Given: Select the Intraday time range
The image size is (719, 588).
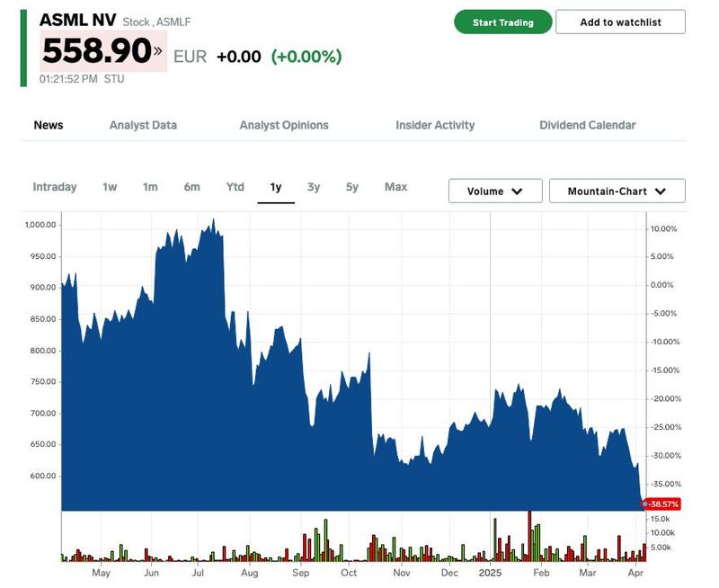Looking at the screenshot, I should 55,187.
